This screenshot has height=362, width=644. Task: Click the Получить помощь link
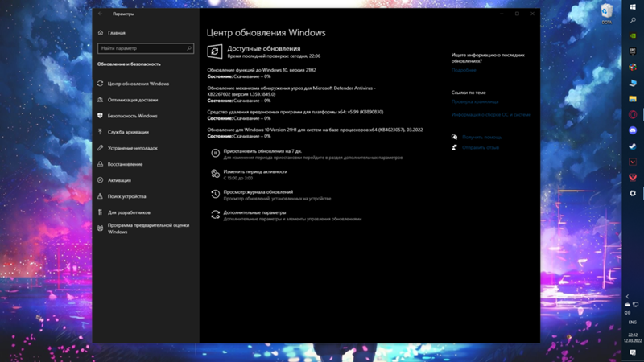click(481, 137)
